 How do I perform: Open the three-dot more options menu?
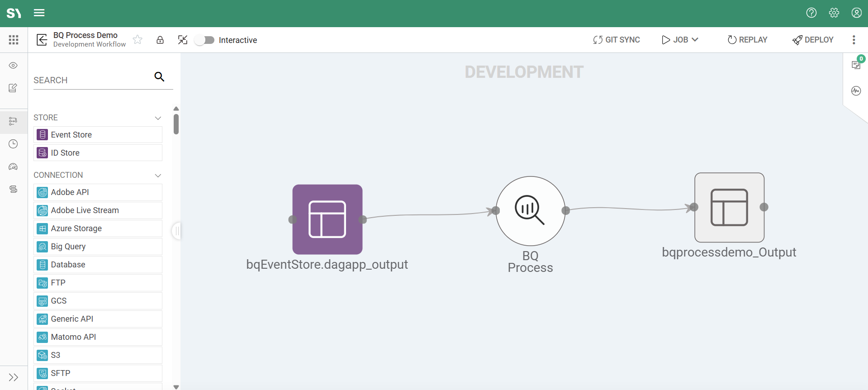(854, 40)
